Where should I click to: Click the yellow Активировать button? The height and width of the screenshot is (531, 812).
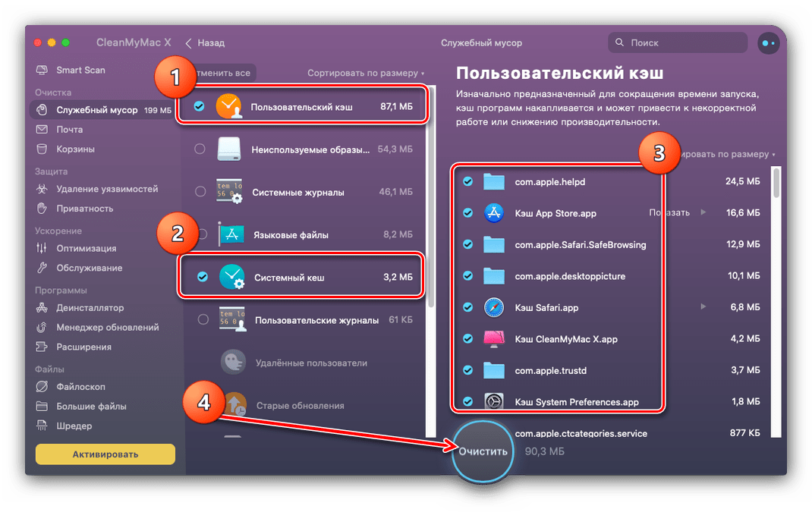point(105,454)
